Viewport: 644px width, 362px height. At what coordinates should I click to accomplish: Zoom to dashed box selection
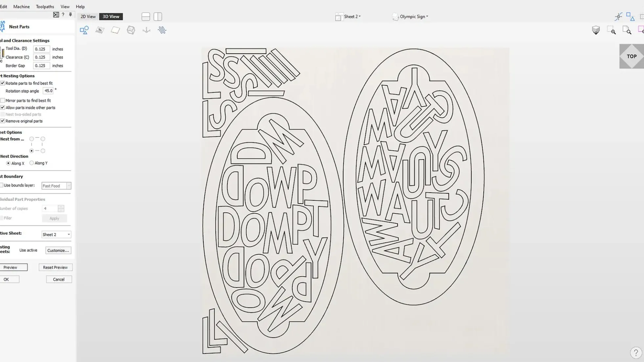(x=611, y=30)
